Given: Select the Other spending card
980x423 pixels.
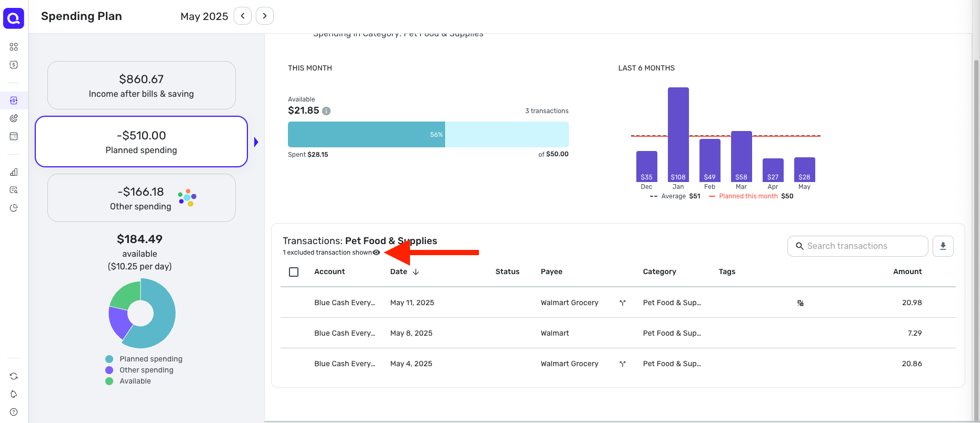Looking at the screenshot, I should click(141, 198).
